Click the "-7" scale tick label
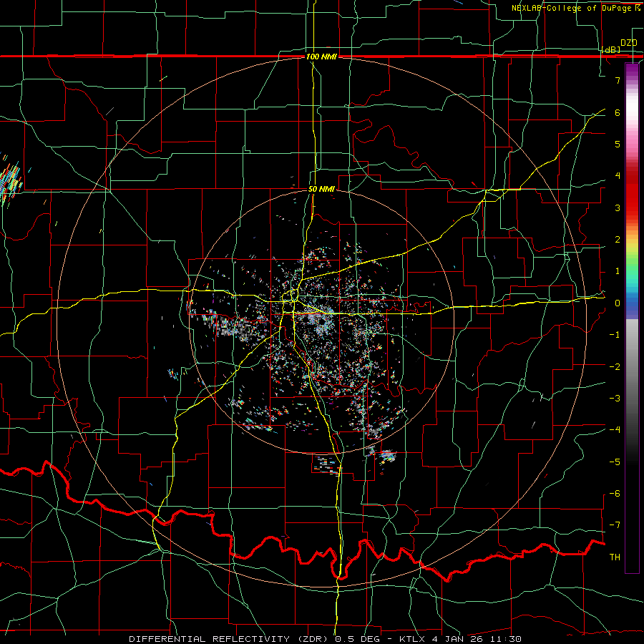 point(615,525)
